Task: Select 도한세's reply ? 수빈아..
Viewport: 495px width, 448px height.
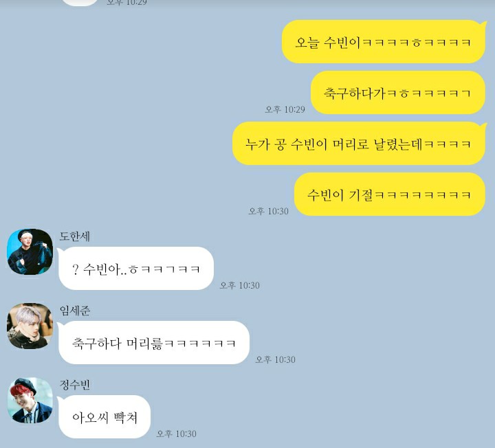Action: point(136,269)
